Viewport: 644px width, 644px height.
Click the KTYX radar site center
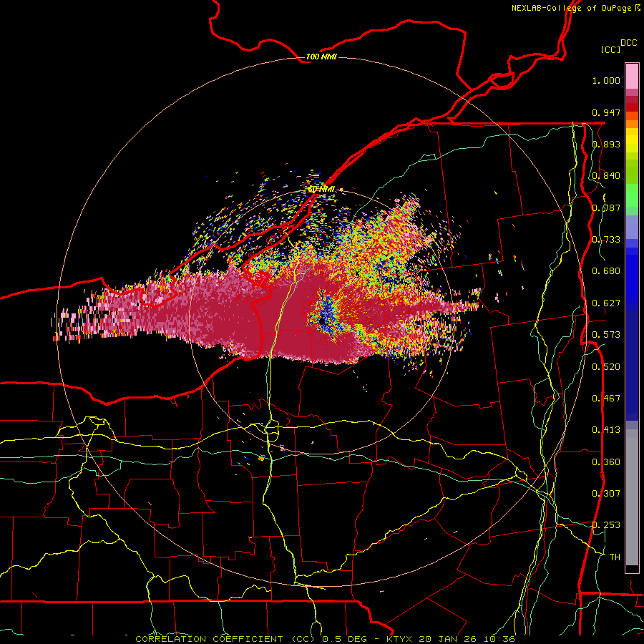(323, 322)
